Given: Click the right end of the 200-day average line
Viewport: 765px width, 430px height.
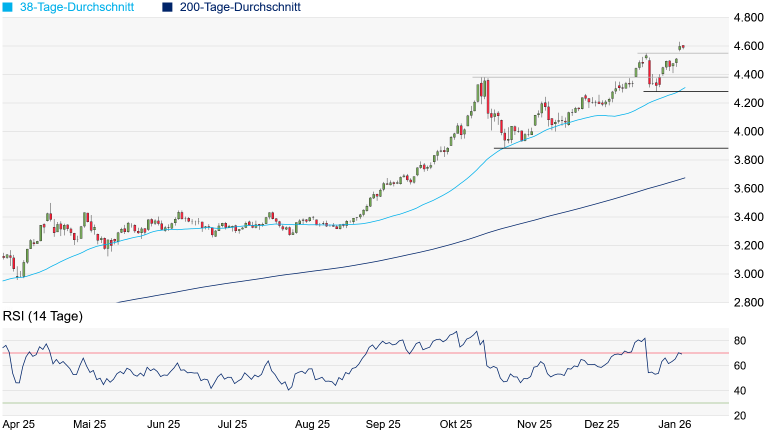Looking at the screenshot, I should coord(684,178).
